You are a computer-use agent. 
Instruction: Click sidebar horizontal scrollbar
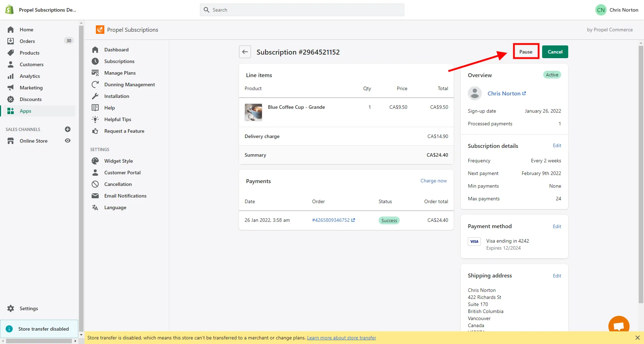[x=39, y=341]
